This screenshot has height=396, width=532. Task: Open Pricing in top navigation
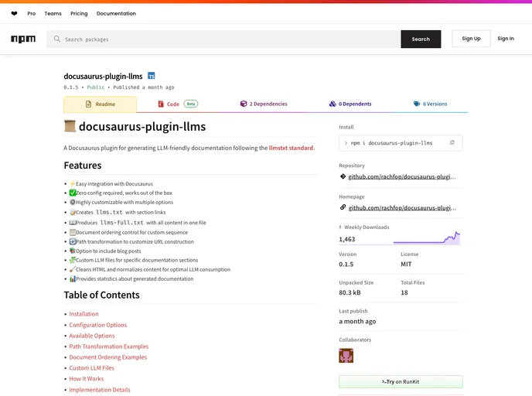pyautogui.click(x=79, y=14)
